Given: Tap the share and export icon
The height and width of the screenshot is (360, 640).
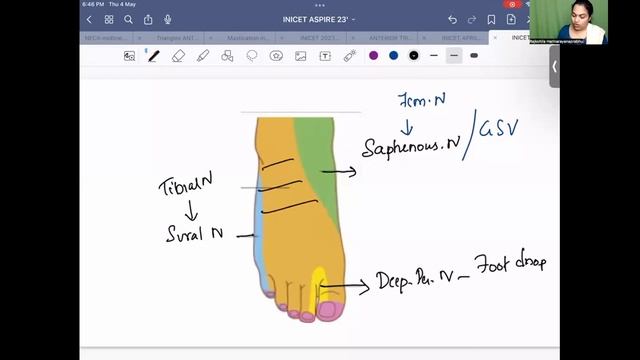Looking at the screenshot, I should 148,19.
